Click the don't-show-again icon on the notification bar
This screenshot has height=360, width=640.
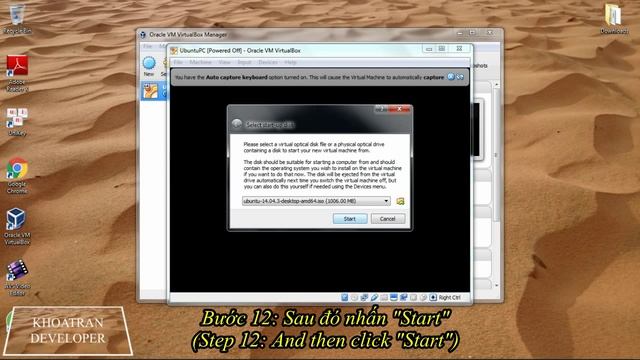(x=460, y=77)
